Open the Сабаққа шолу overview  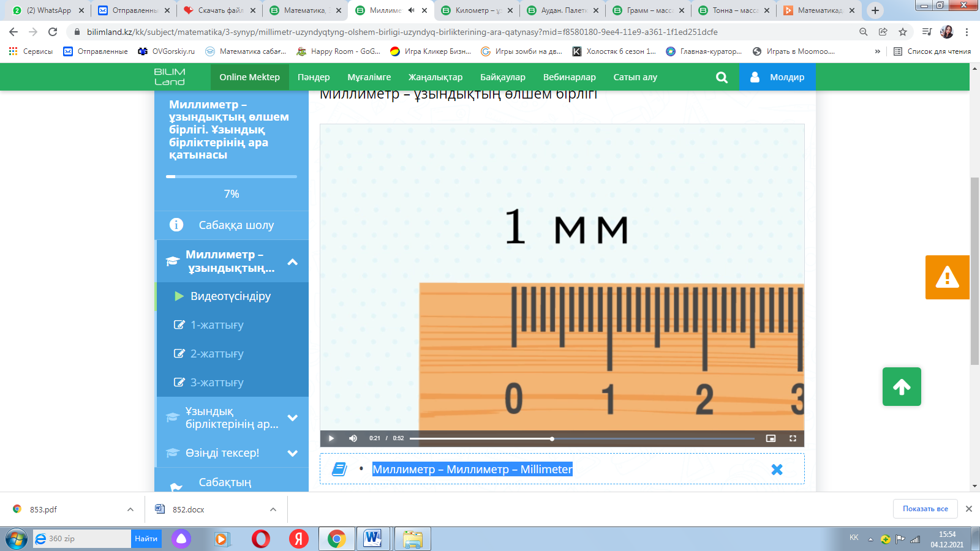(232, 225)
